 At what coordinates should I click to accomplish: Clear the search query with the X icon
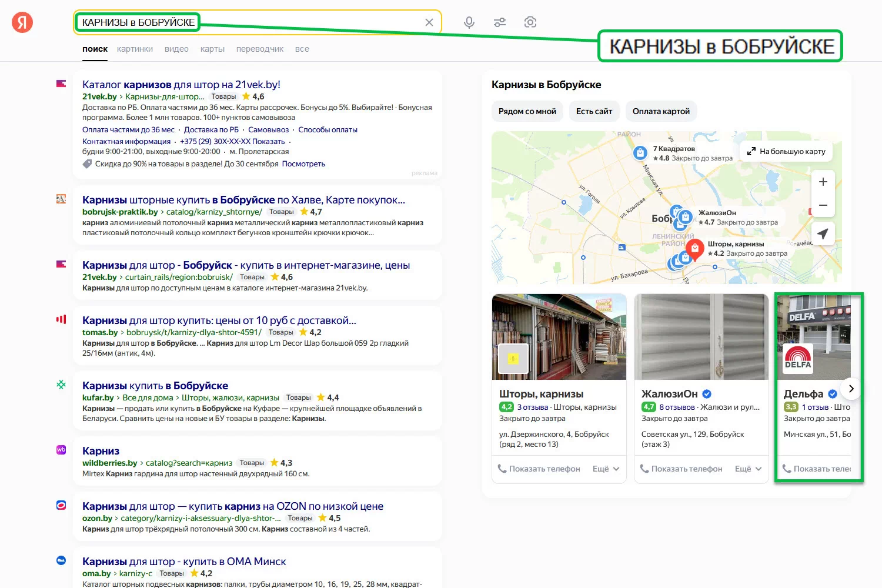point(429,22)
